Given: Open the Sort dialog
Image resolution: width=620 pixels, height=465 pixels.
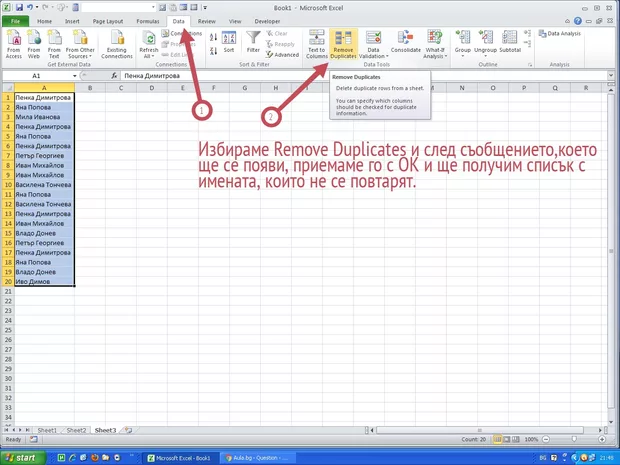Looking at the screenshot, I should (229, 43).
